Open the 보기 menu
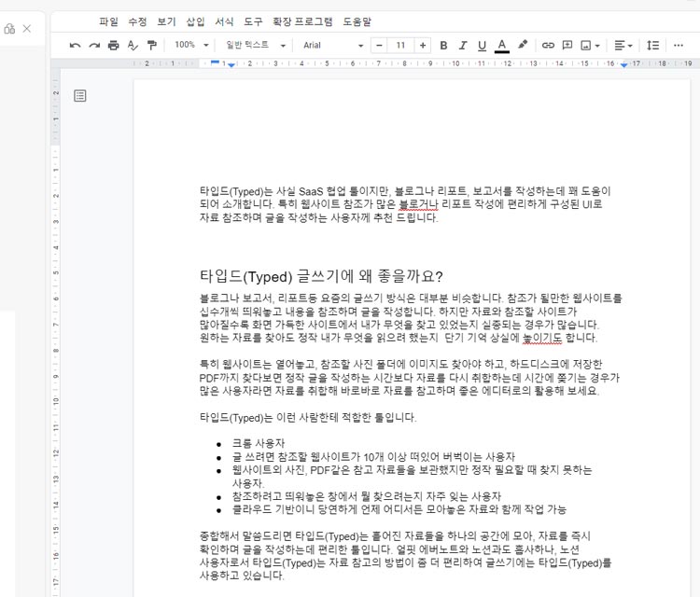Screen dimensions: 700x597 click(x=166, y=21)
